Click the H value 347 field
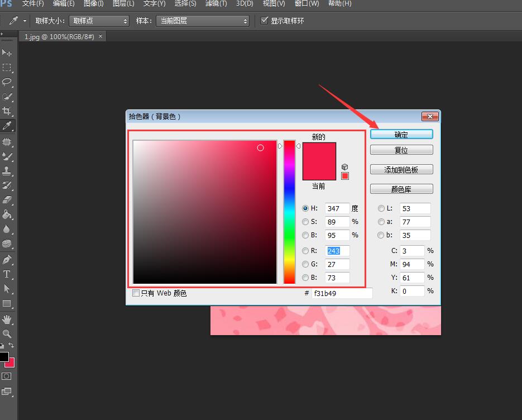522x420 pixels. [337, 208]
